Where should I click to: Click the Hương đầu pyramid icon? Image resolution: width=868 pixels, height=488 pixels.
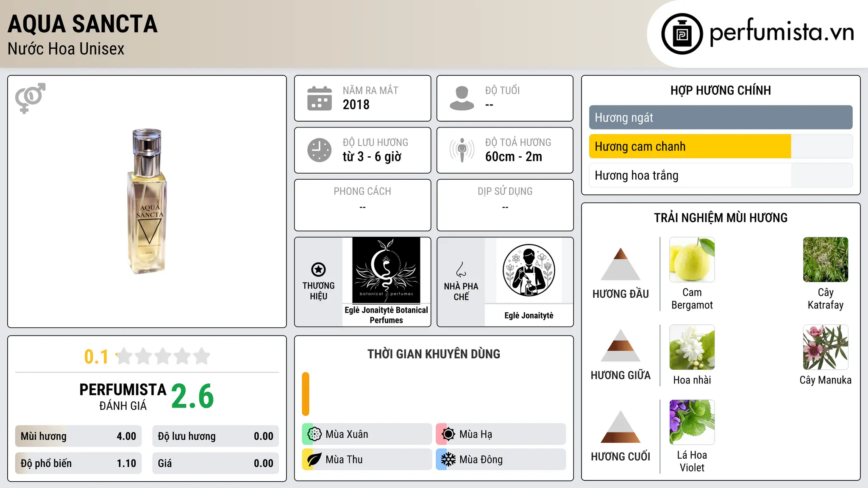pyautogui.click(x=621, y=264)
